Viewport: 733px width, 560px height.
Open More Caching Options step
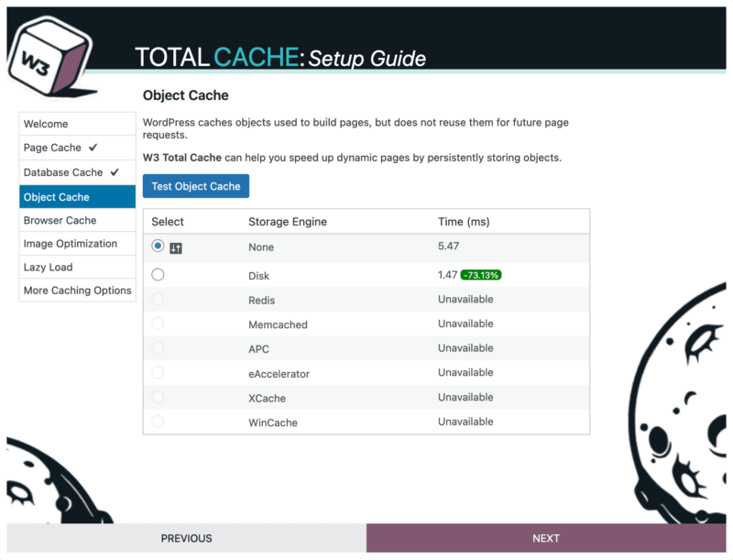click(x=77, y=291)
